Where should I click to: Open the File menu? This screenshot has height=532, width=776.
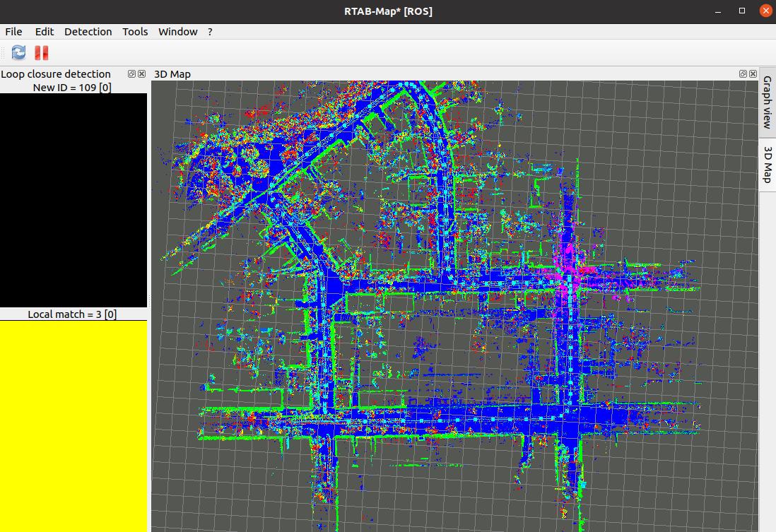(x=13, y=32)
